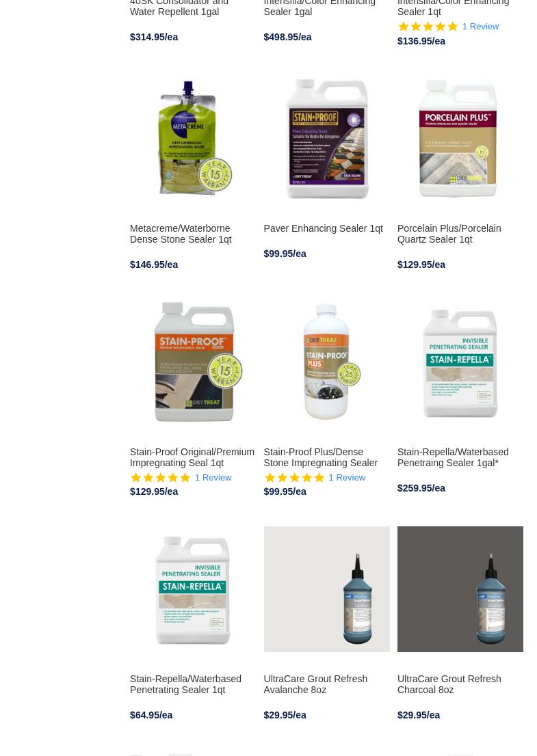Open Stain-Proof Plus/Dense Stone Impregnating Sealer title
The image size is (537, 756).
coord(321,457)
